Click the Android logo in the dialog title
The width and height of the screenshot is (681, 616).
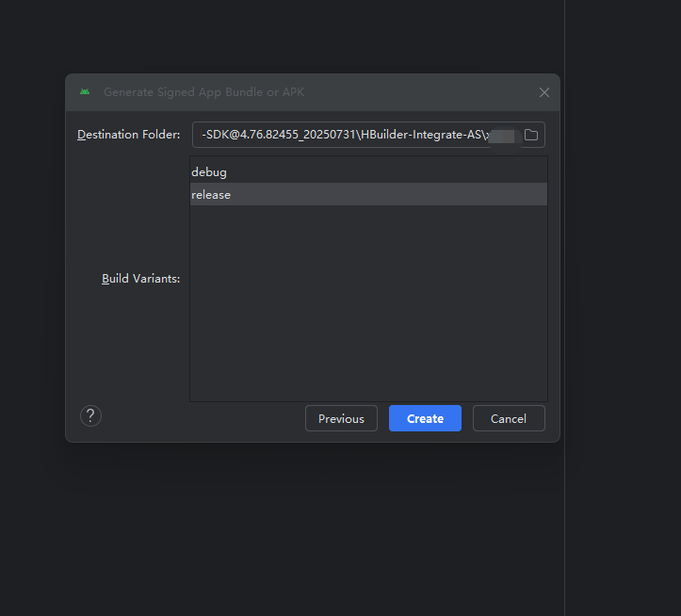click(85, 92)
